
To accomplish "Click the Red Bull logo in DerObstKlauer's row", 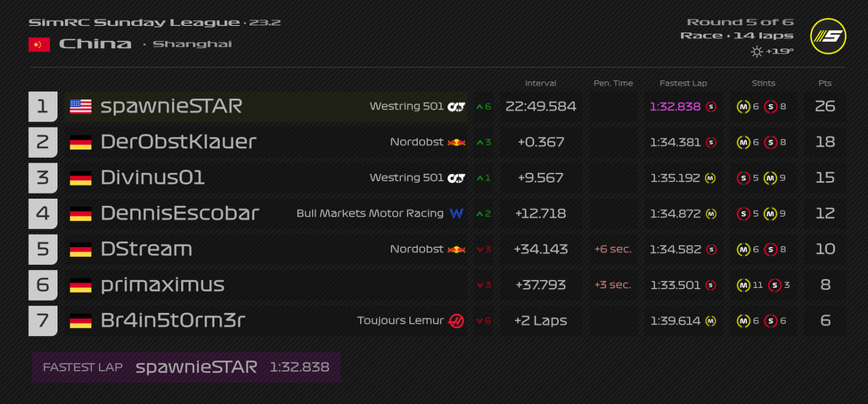I will (x=456, y=143).
